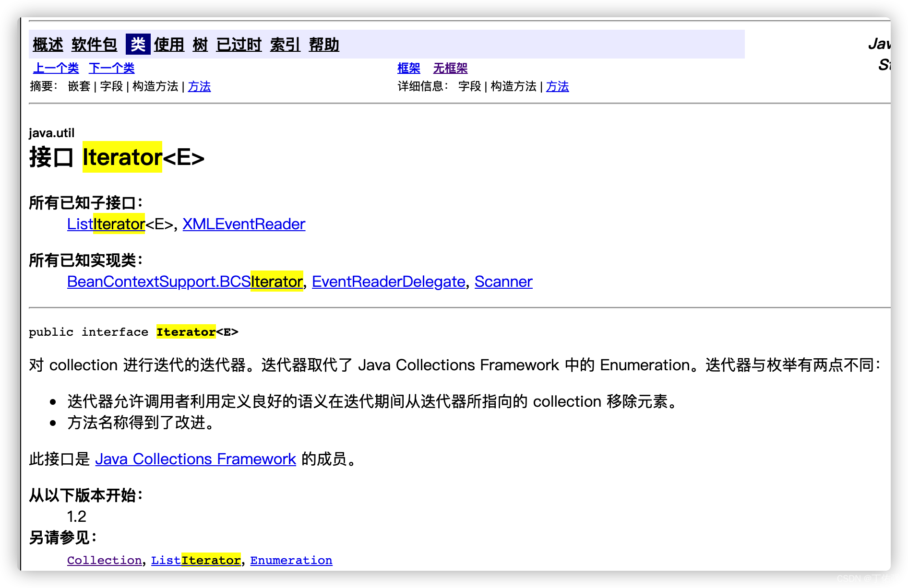The height and width of the screenshot is (588, 908).
Task: Click 构造方法 in the 摘要 row
Action: click(155, 86)
